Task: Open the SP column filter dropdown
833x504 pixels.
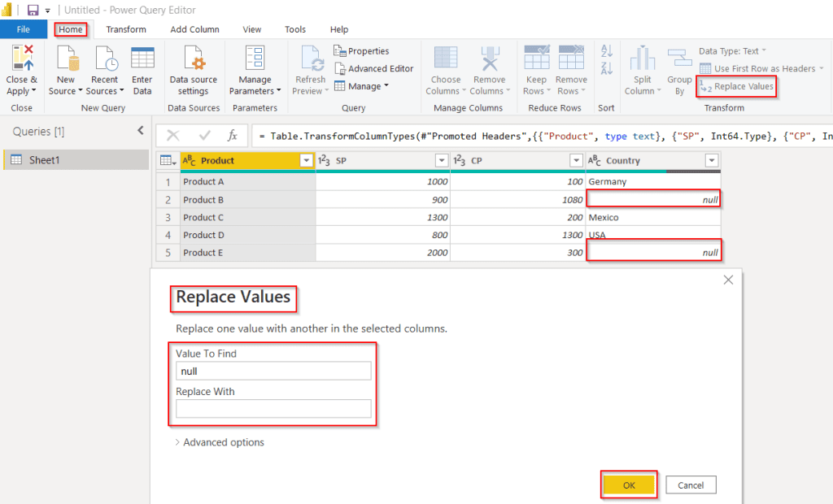Action: [x=442, y=160]
